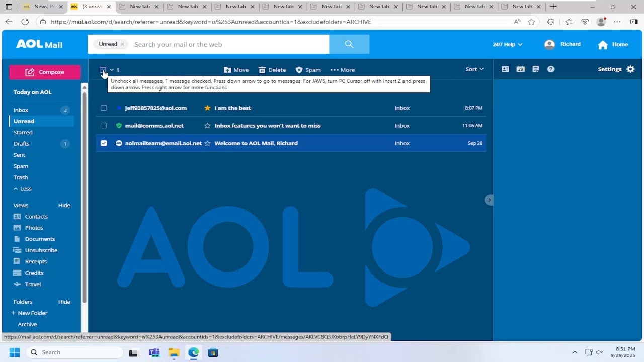Open Richard account profile

[562, 44]
